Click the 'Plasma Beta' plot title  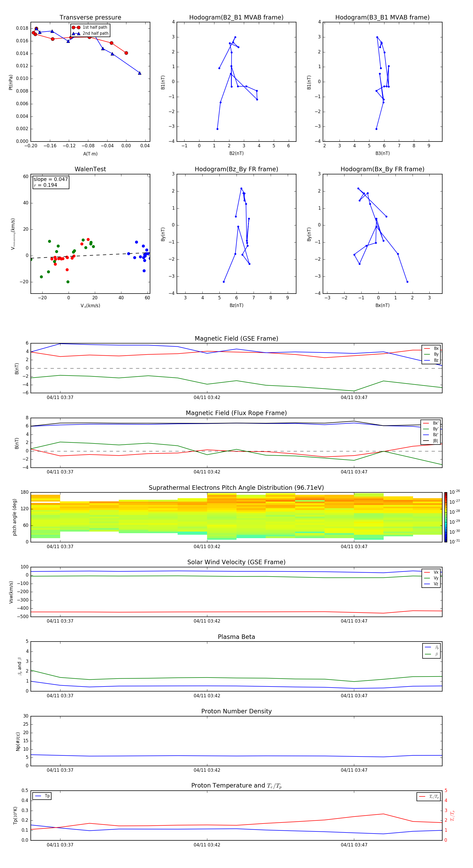tap(236, 637)
